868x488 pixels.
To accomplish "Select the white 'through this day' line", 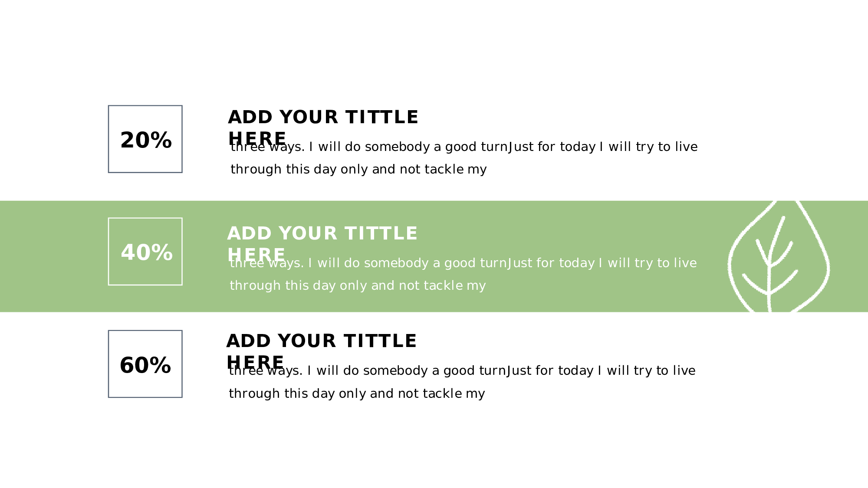I will coord(358,286).
